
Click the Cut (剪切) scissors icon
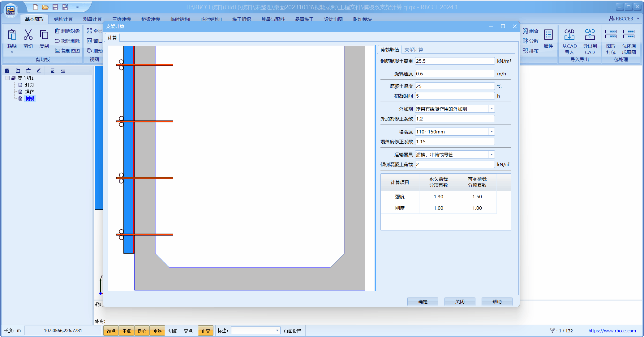[x=28, y=35]
